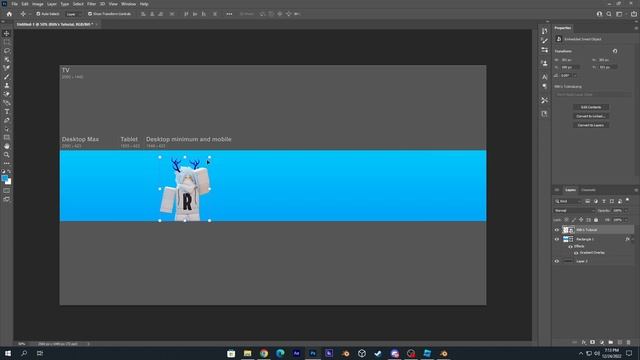Click the Convert to Linked button

[591, 116]
